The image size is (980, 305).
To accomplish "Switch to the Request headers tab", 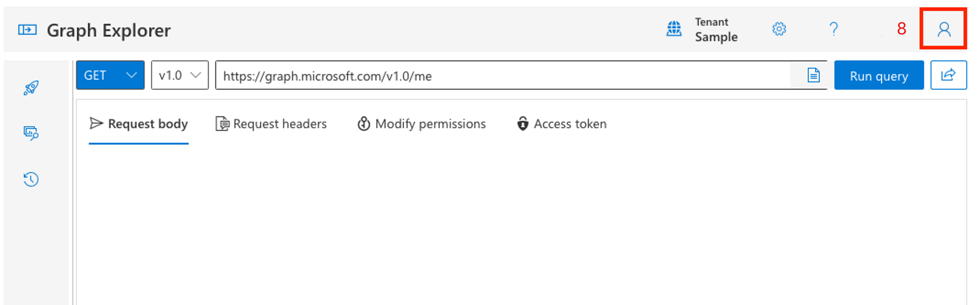I will (x=271, y=124).
